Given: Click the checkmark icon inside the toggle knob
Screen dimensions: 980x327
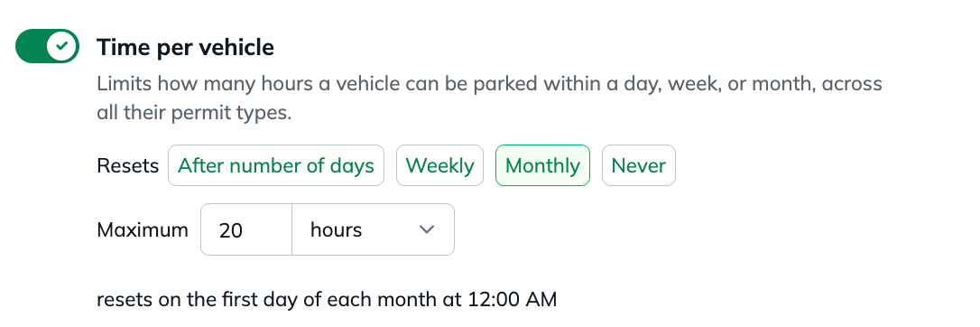Looking at the screenshot, I should click(x=62, y=46).
